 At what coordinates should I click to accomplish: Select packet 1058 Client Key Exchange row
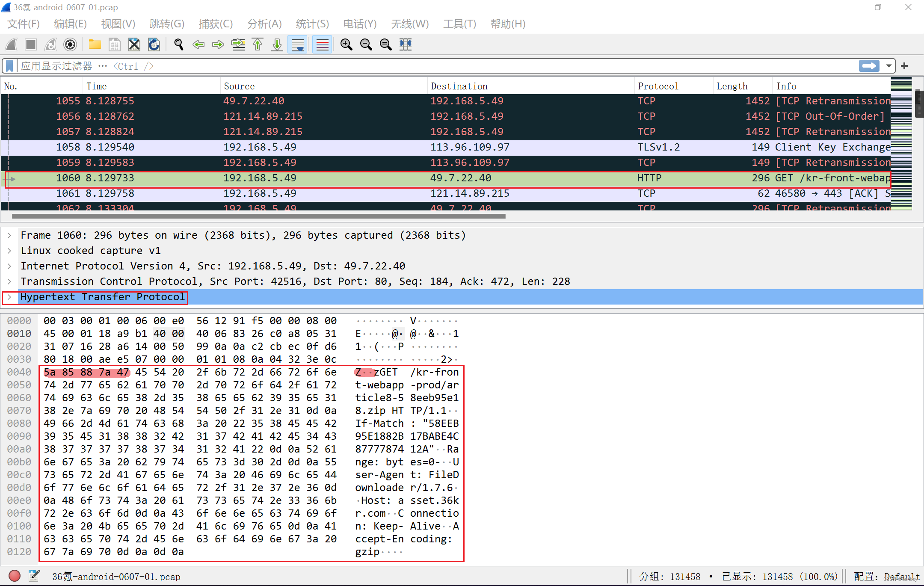coord(342,147)
